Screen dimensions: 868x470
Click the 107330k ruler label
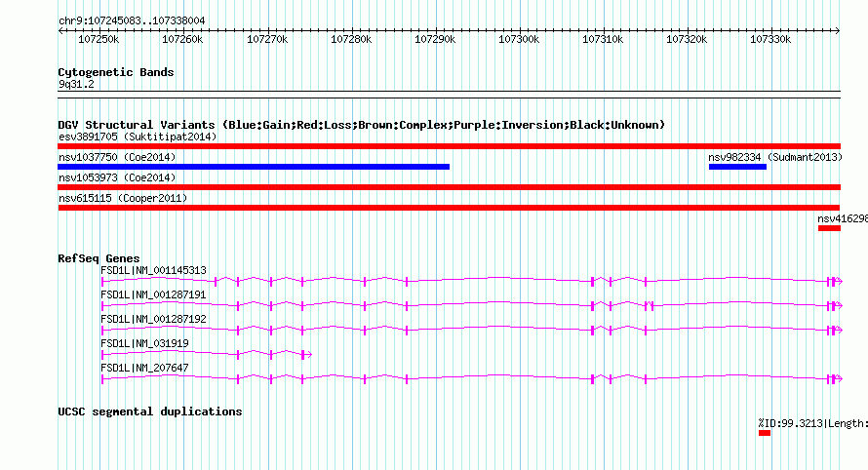coord(770,39)
